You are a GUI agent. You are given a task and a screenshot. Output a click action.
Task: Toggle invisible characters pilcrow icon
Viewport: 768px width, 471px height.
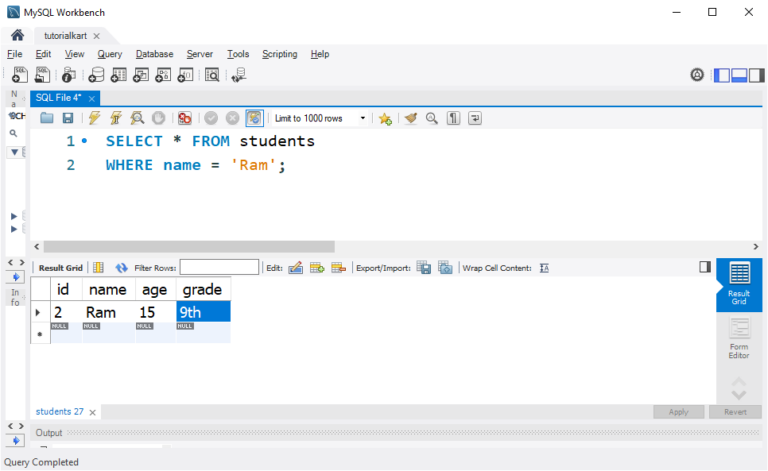coord(454,118)
